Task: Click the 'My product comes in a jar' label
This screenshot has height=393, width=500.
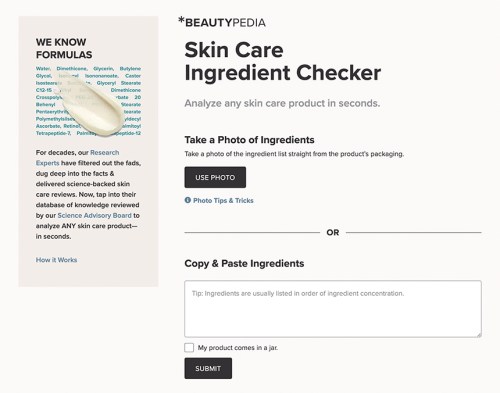Action: coord(238,348)
